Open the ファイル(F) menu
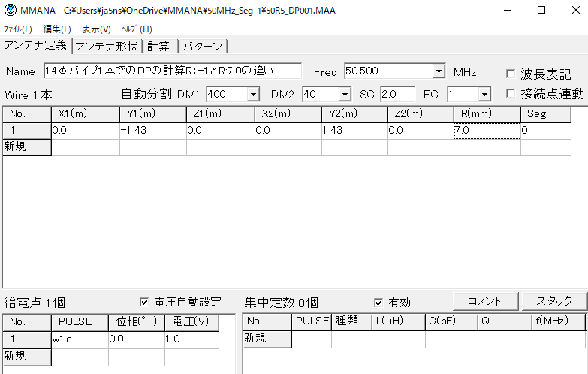 click(18, 29)
